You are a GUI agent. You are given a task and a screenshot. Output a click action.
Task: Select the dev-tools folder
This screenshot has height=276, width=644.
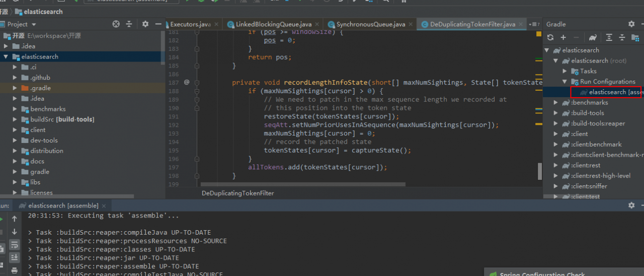[x=44, y=141]
